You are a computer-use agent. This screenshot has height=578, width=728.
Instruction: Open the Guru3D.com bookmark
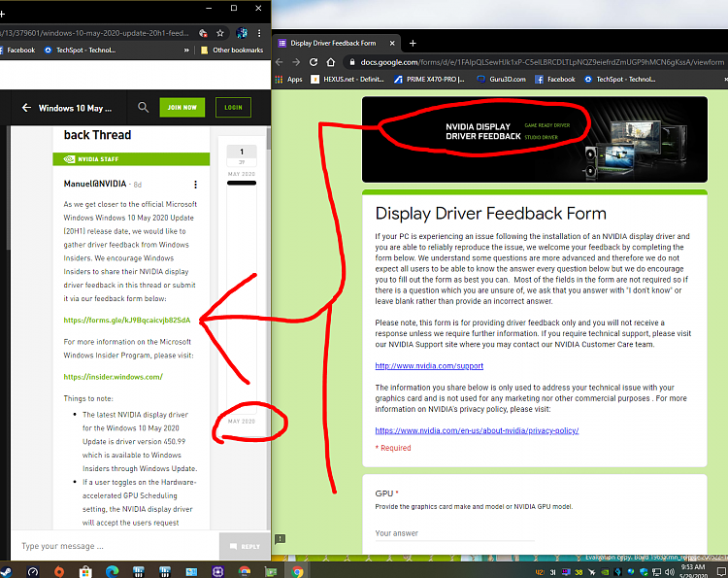pos(501,80)
